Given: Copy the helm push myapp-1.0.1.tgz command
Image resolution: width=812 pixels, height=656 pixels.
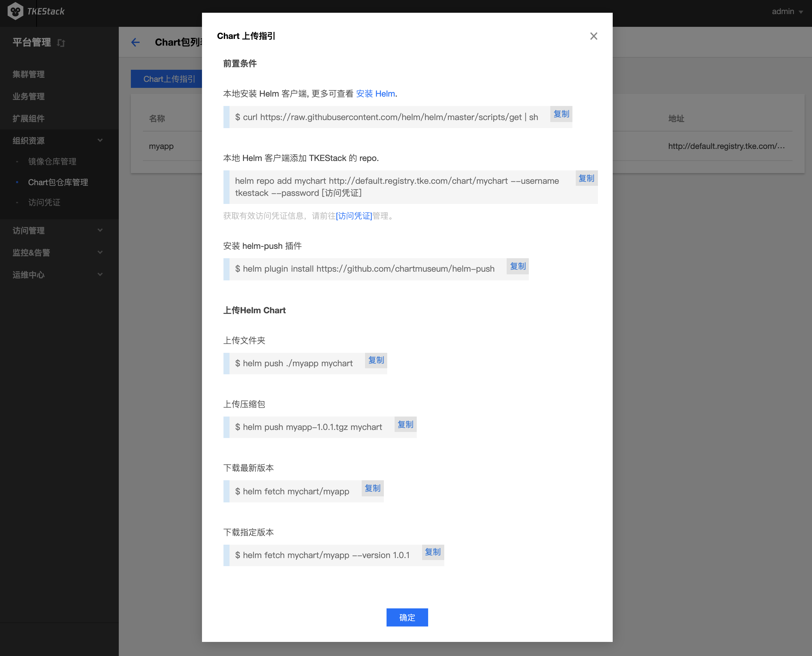Looking at the screenshot, I should coord(405,425).
